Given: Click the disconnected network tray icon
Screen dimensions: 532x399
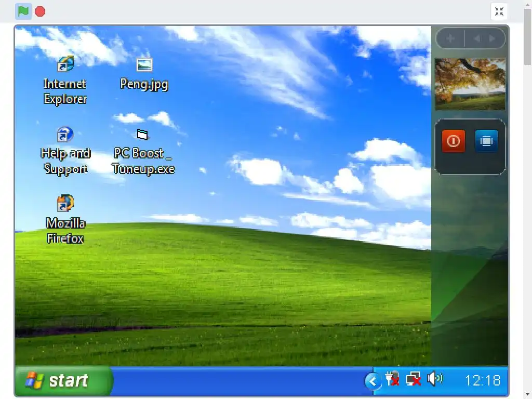Looking at the screenshot, I should [413, 379].
